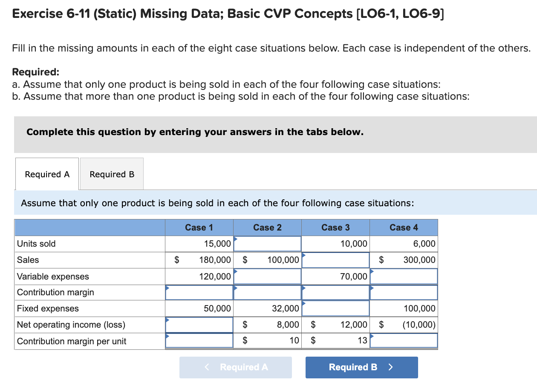Click Variable expenses field for Case 4
This screenshot has height=392, width=537.
click(404, 276)
